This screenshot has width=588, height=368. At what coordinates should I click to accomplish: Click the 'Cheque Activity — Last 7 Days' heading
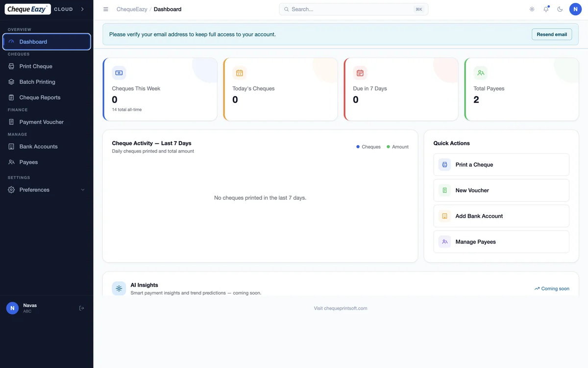[152, 143]
